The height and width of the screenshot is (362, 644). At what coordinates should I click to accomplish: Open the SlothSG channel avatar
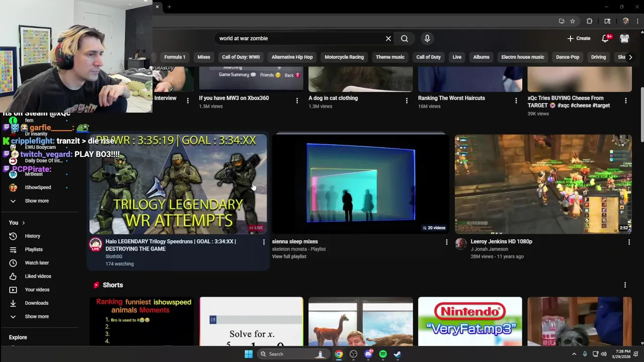(x=96, y=244)
